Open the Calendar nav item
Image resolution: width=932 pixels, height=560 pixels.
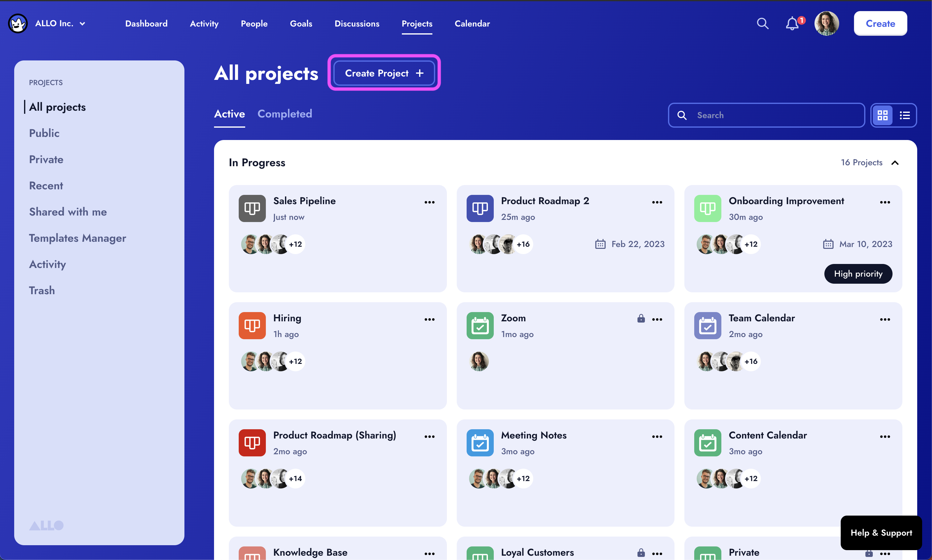(x=472, y=23)
